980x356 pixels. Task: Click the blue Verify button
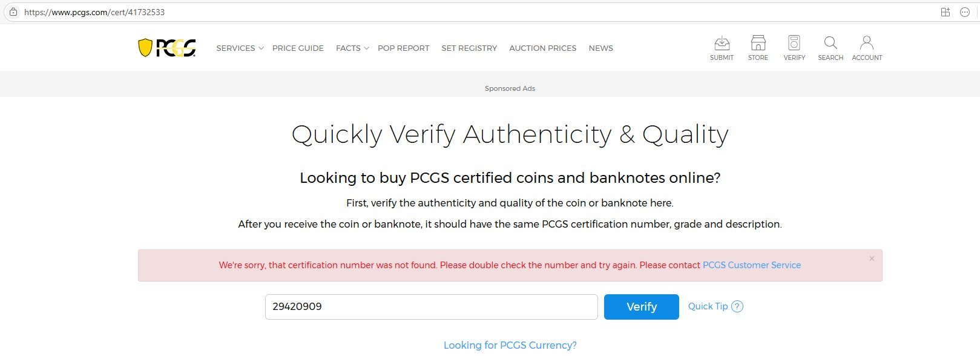pos(642,307)
